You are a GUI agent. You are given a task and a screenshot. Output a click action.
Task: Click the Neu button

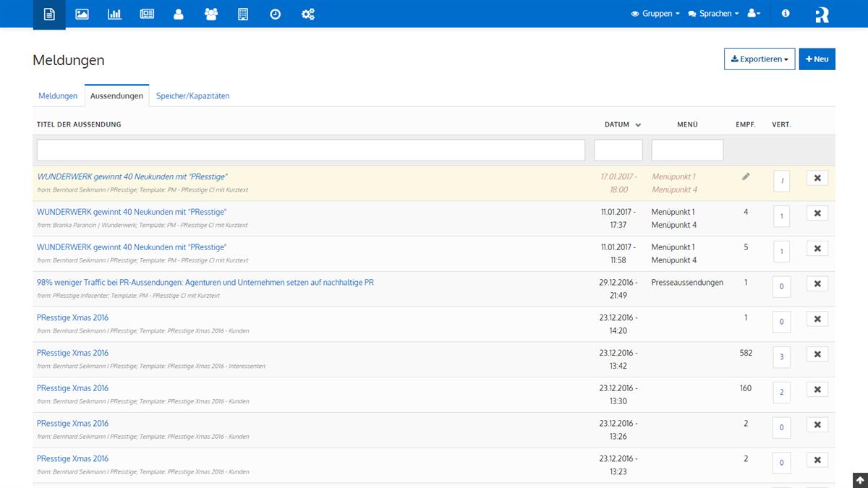point(817,59)
